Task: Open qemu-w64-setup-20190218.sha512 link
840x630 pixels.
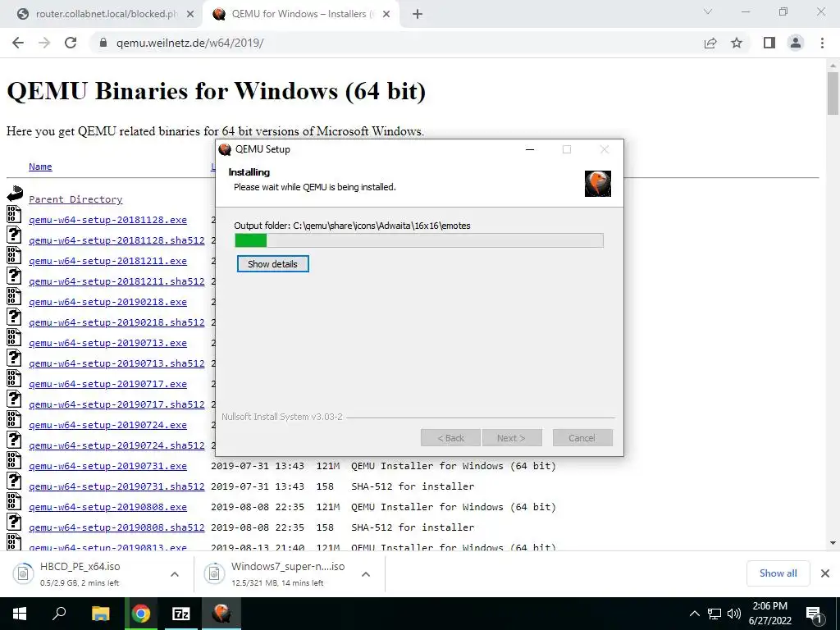Action: [116, 322]
